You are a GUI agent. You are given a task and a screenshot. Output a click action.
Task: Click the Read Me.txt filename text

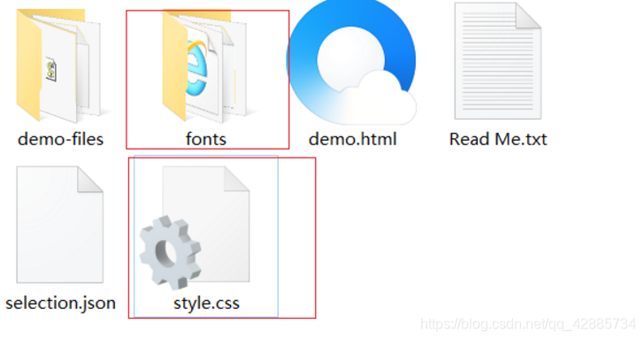click(x=498, y=139)
